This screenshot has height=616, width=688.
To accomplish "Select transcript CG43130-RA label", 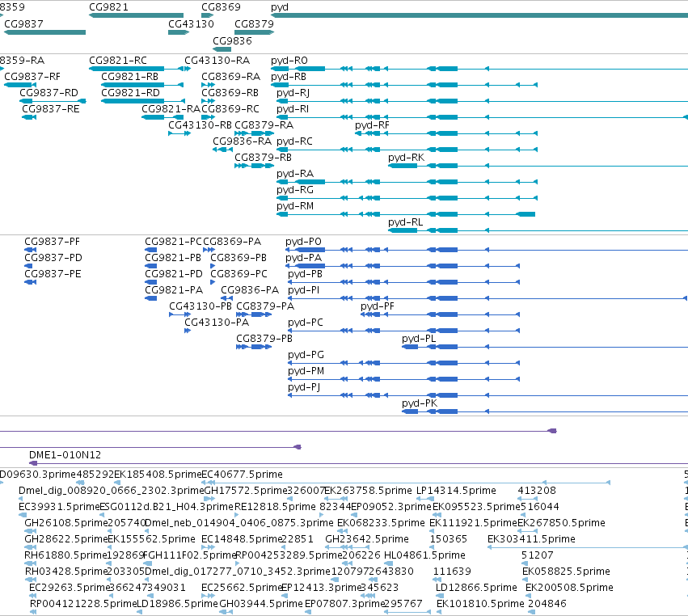I will (217, 61).
